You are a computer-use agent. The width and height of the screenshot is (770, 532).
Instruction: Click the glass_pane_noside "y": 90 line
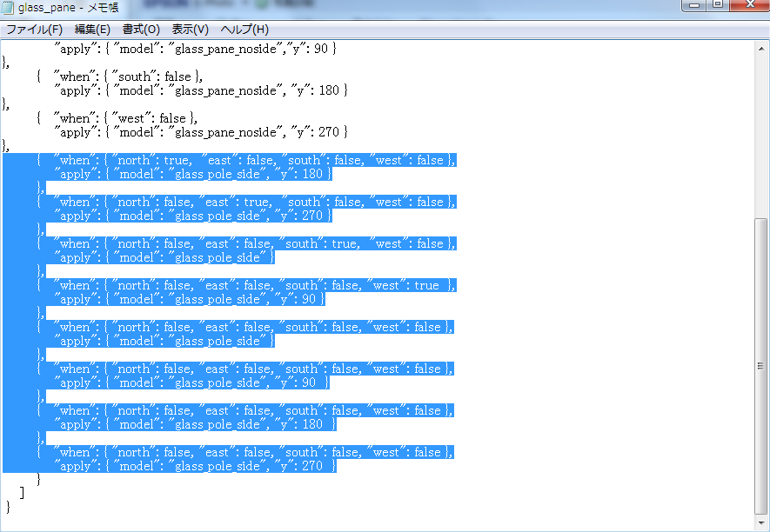click(195, 49)
